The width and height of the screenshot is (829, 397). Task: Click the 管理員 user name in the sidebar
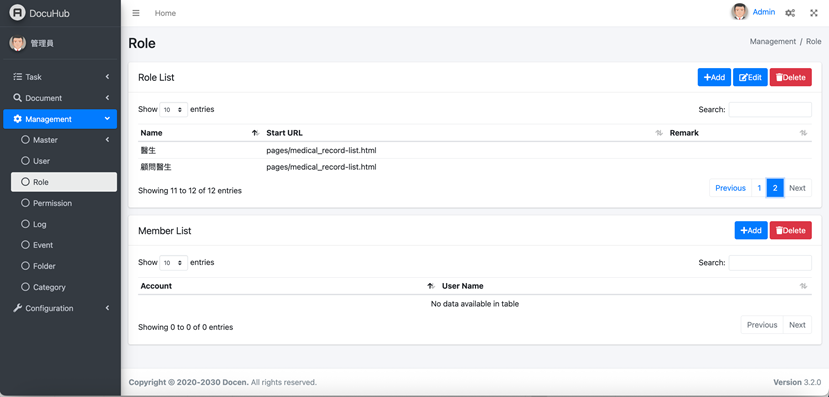[42, 44]
